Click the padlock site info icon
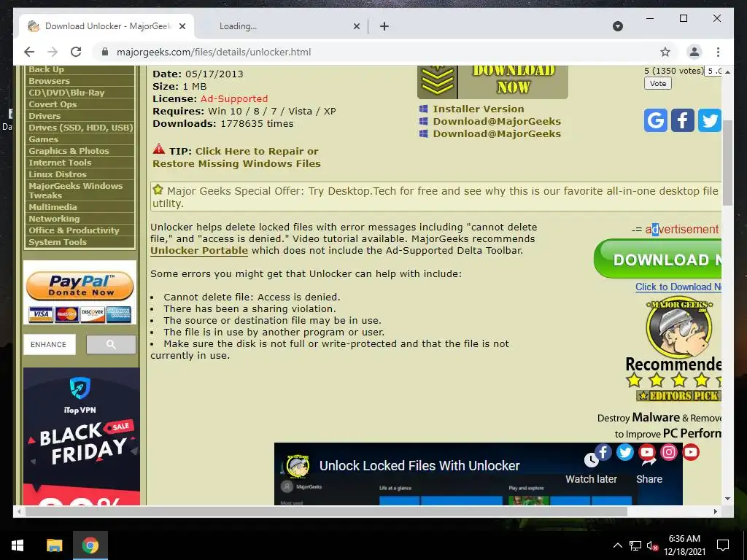This screenshot has width=747, height=560. coord(105,52)
